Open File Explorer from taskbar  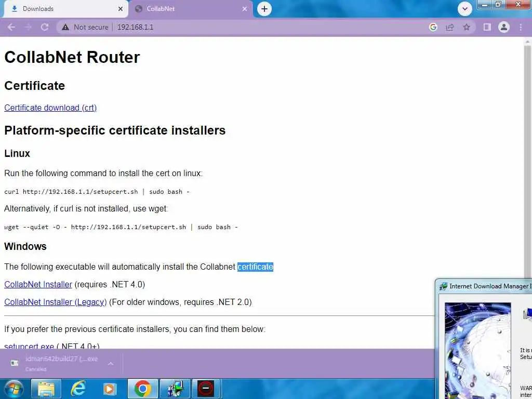pyautogui.click(x=46, y=389)
